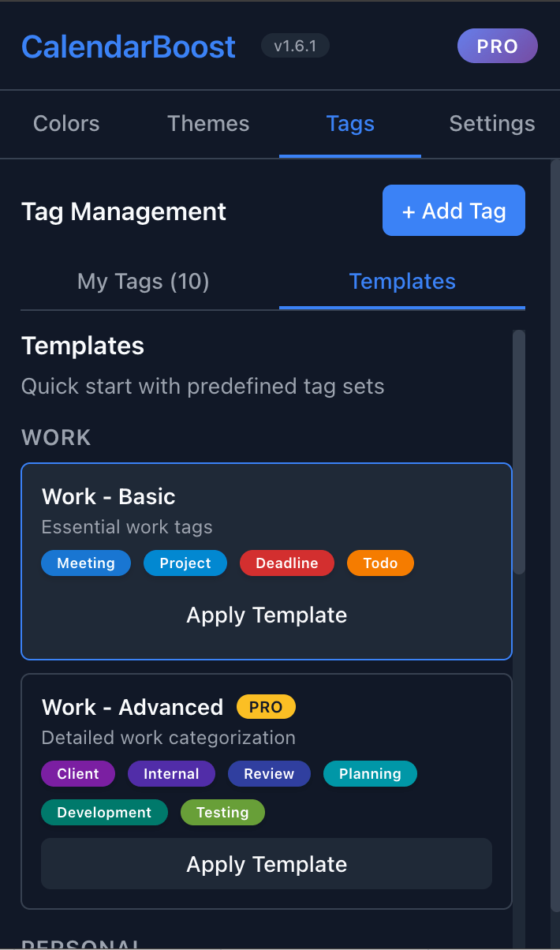Image resolution: width=560 pixels, height=950 pixels.
Task: Click the CalendarBoost app title
Action: tap(128, 46)
